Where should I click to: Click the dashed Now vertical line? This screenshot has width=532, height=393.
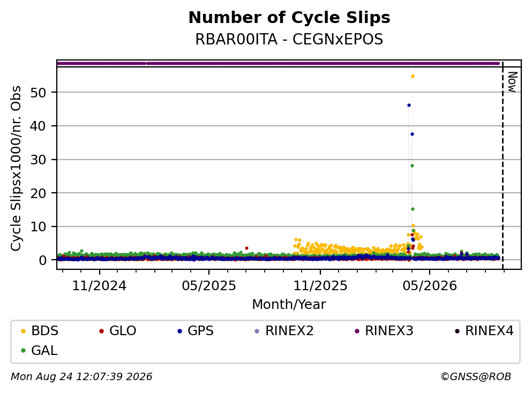(x=503, y=165)
